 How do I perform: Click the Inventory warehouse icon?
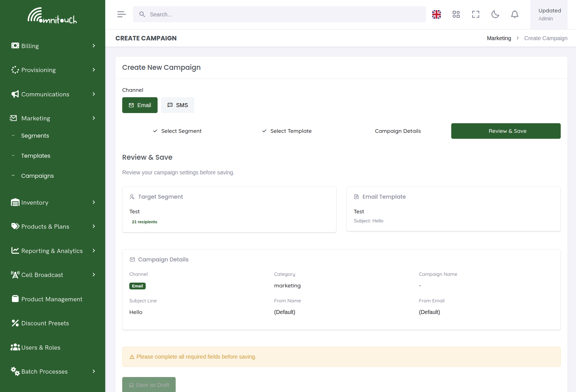coord(15,202)
